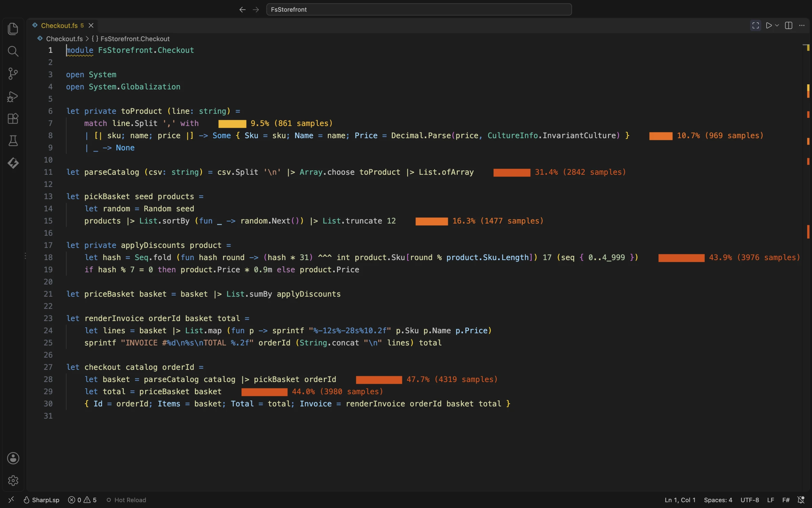812x508 pixels.
Task: Go back with the left arrow
Action: (x=242, y=9)
